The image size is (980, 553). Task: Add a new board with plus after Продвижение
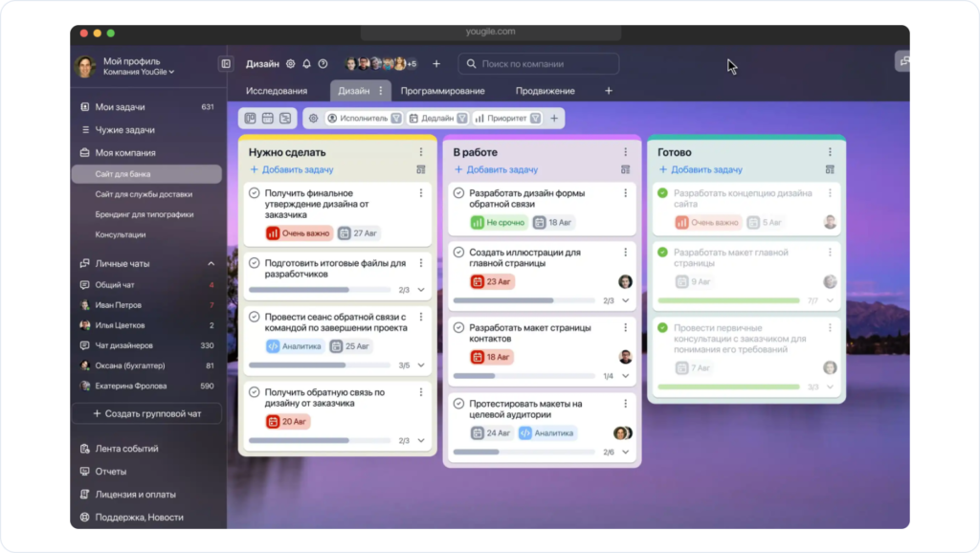pyautogui.click(x=609, y=91)
